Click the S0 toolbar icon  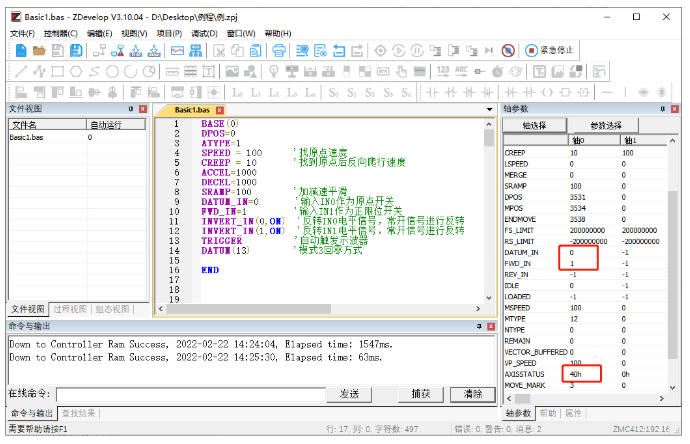tap(334, 92)
